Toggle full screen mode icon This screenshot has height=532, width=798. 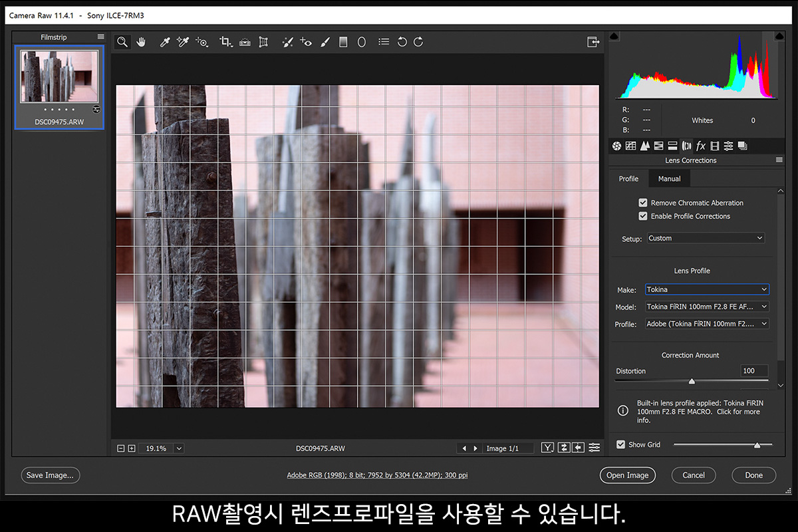pos(593,42)
